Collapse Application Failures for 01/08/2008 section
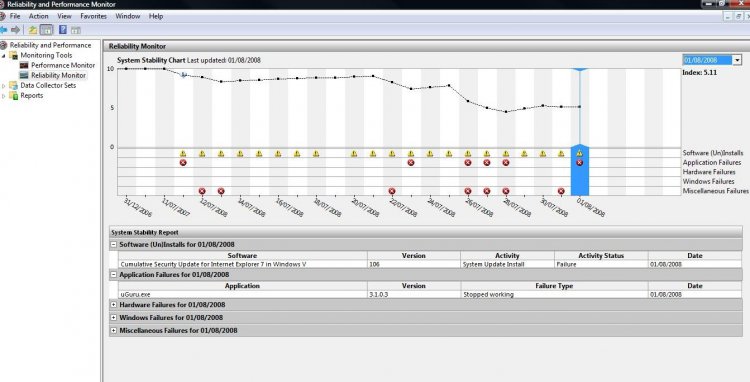The height and width of the screenshot is (382, 750). (x=113, y=274)
